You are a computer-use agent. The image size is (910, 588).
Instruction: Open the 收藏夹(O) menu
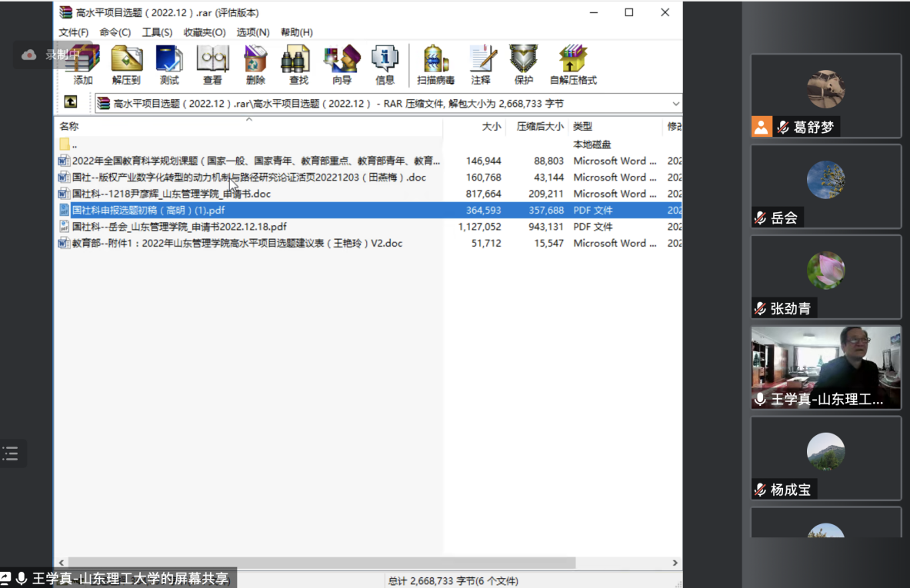205,32
